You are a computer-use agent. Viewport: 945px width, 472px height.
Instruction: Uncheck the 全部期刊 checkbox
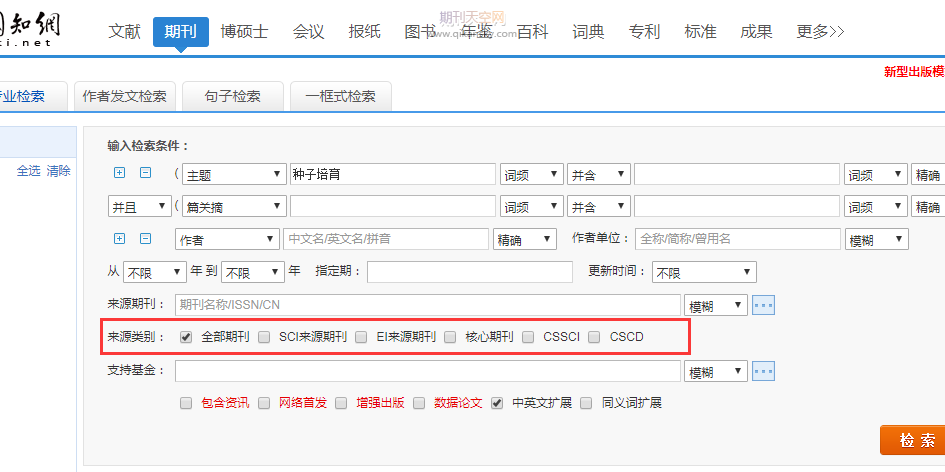(186, 337)
